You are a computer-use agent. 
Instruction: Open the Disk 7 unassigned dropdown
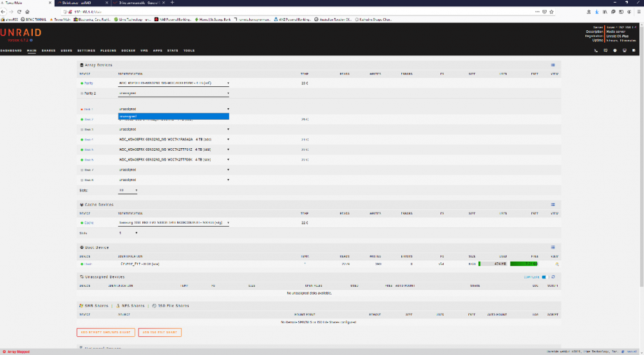[x=174, y=169]
